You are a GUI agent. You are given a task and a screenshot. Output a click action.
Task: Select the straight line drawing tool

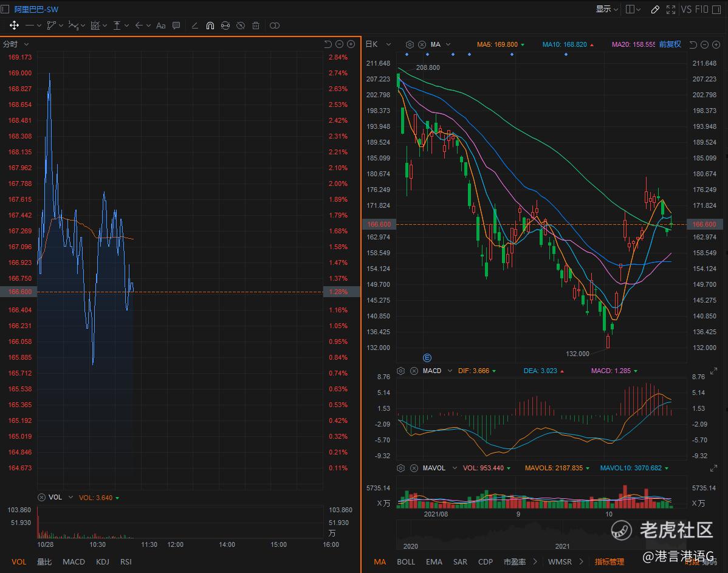[x=30, y=26]
